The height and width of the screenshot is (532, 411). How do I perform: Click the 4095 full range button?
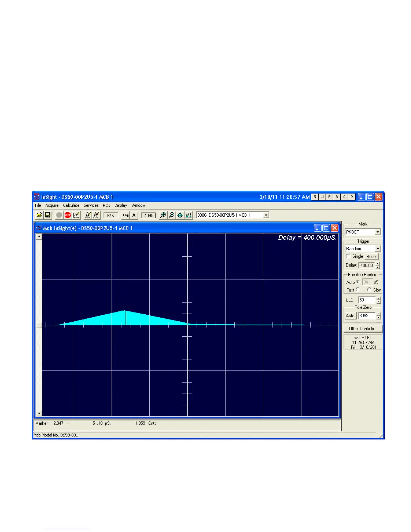[149, 215]
